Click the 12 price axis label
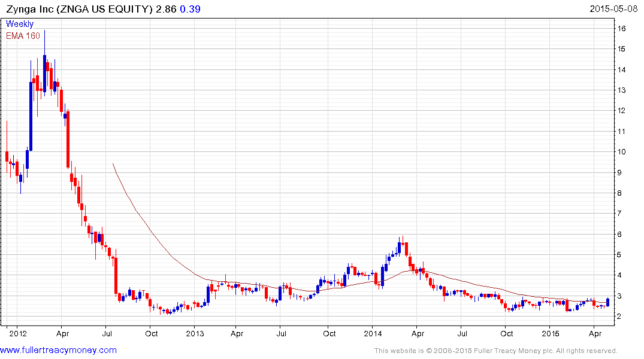 tap(621, 111)
